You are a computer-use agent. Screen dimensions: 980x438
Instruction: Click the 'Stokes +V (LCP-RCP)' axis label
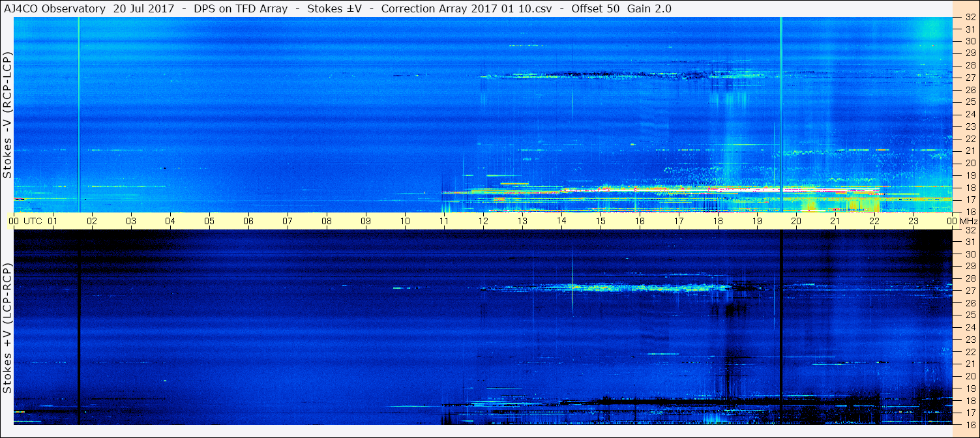point(8,329)
